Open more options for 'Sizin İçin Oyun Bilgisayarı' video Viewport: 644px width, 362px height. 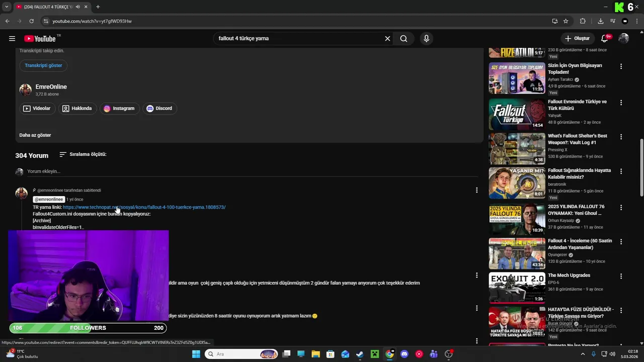coord(621,66)
